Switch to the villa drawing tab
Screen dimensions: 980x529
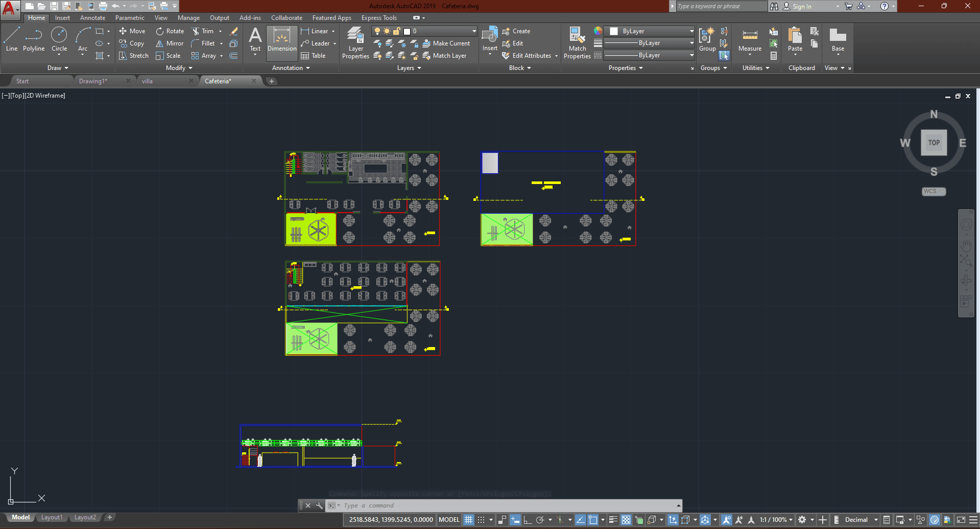click(x=148, y=81)
